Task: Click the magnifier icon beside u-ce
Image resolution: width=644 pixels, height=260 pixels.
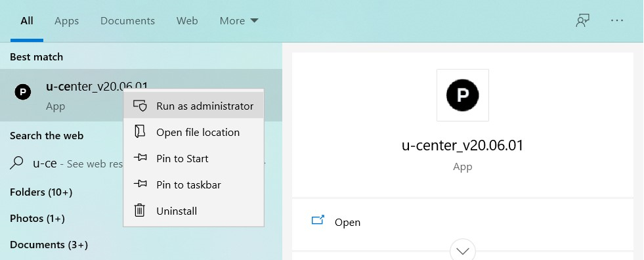Action: (x=16, y=163)
